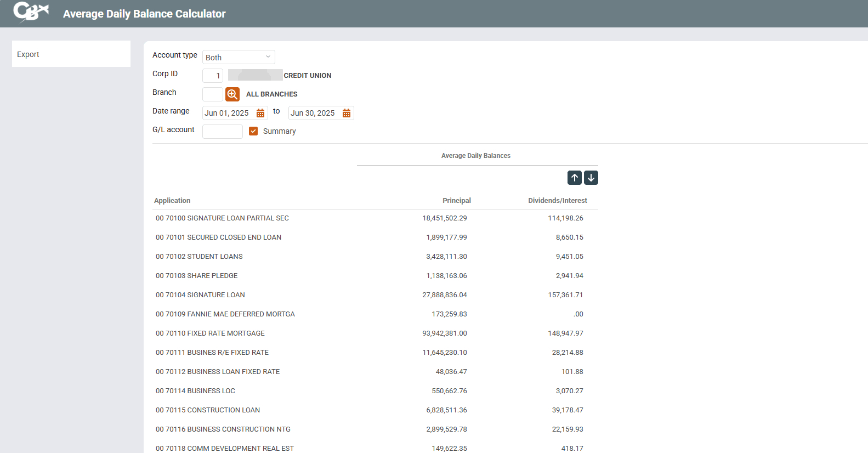Click the Principal column header

[x=456, y=201]
